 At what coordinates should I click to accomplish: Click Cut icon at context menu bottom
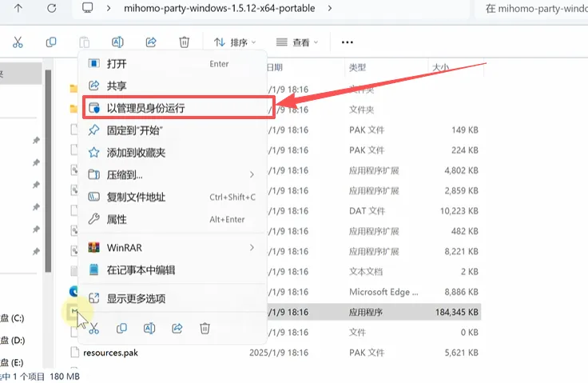(x=93, y=329)
